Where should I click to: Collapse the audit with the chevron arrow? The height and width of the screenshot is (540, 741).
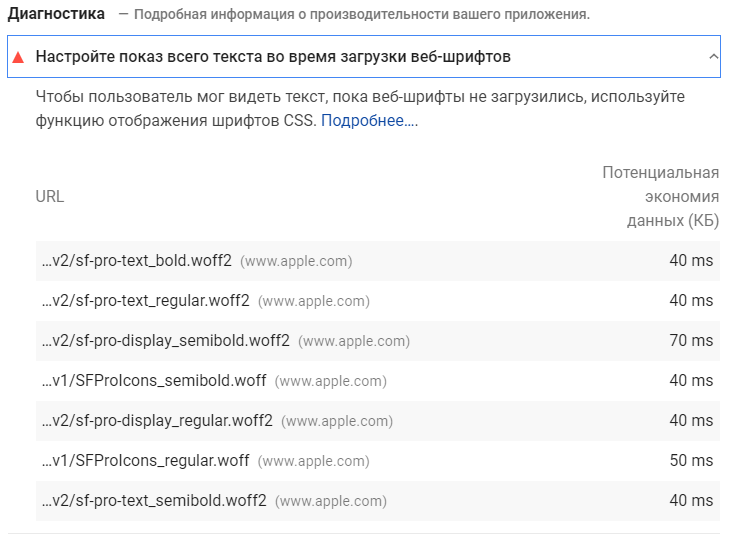713,57
